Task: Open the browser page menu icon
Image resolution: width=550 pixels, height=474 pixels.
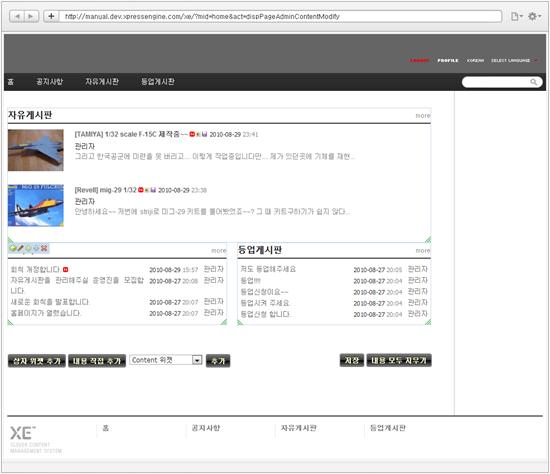Action: click(x=516, y=16)
